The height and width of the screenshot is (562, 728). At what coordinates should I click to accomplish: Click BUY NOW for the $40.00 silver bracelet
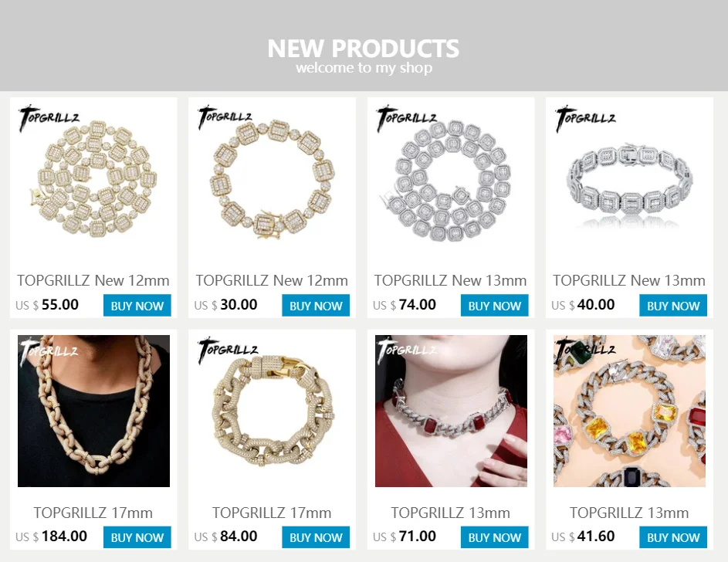click(673, 306)
